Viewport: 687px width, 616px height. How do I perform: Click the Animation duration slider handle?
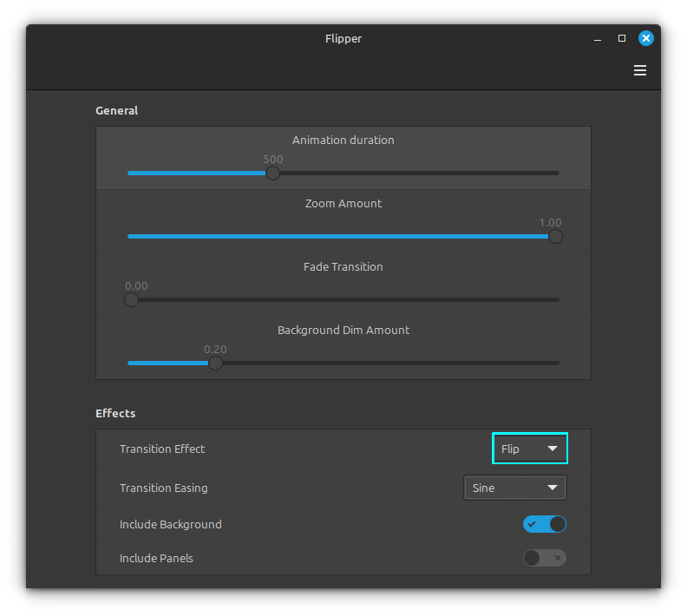pos(273,174)
